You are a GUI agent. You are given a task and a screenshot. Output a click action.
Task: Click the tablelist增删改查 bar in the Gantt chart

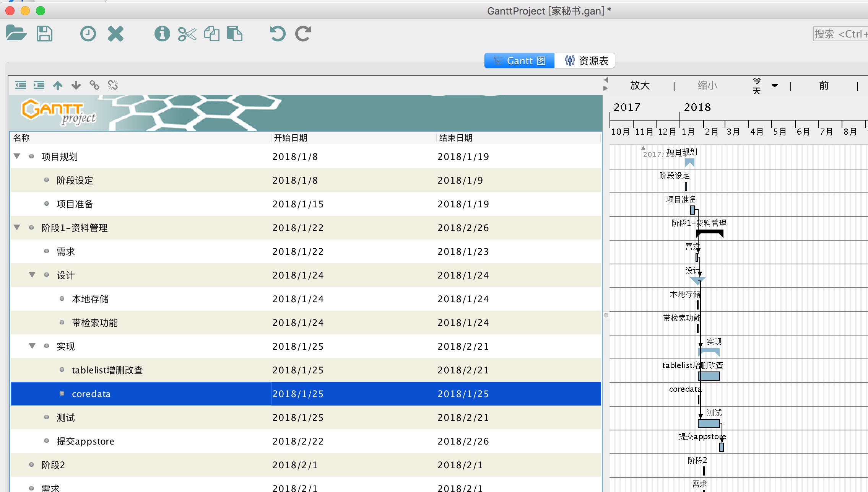[709, 376]
